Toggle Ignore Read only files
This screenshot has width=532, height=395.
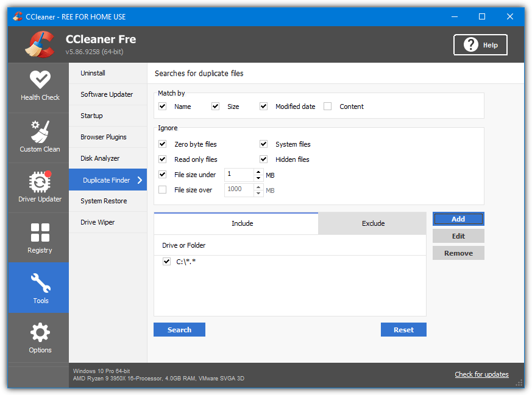coord(163,159)
